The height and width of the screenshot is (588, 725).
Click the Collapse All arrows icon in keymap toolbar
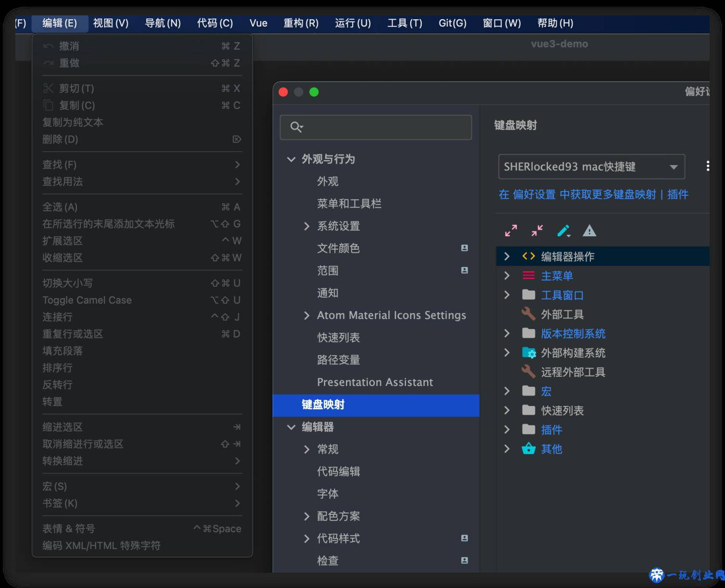point(537,231)
